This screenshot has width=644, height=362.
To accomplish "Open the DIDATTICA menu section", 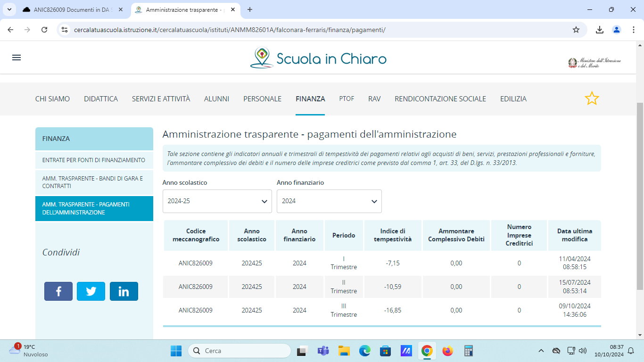I will (101, 99).
